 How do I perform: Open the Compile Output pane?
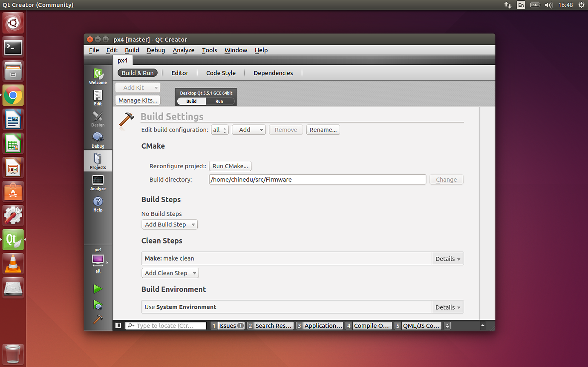tap(368, 326)
